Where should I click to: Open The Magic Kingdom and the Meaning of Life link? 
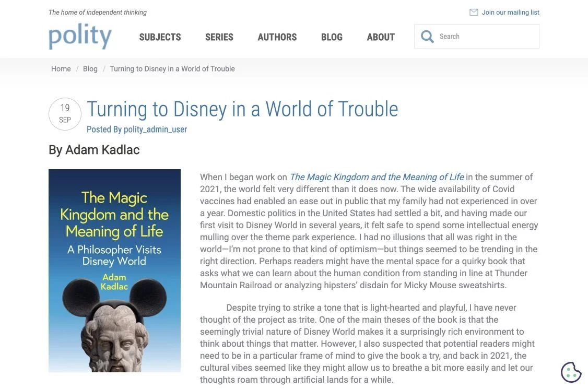pos(377,177)
